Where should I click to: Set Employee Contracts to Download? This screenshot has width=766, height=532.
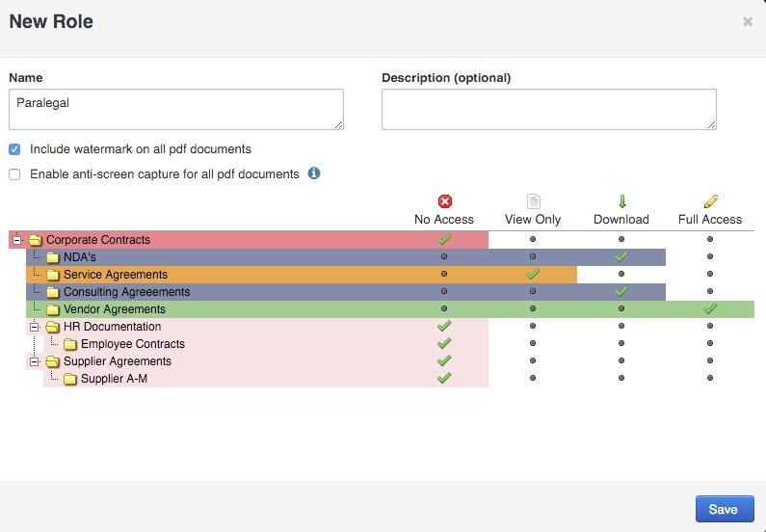pos(621,343)
